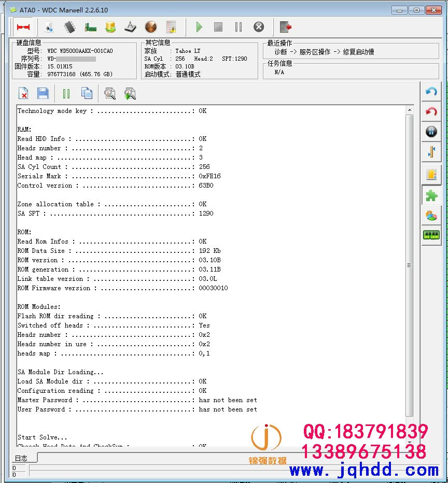The height and width of the screenshot is (483, 448).
Task: Select log line Link table version 03.0L
Action: pyautogui.click(x=117, y=278)
